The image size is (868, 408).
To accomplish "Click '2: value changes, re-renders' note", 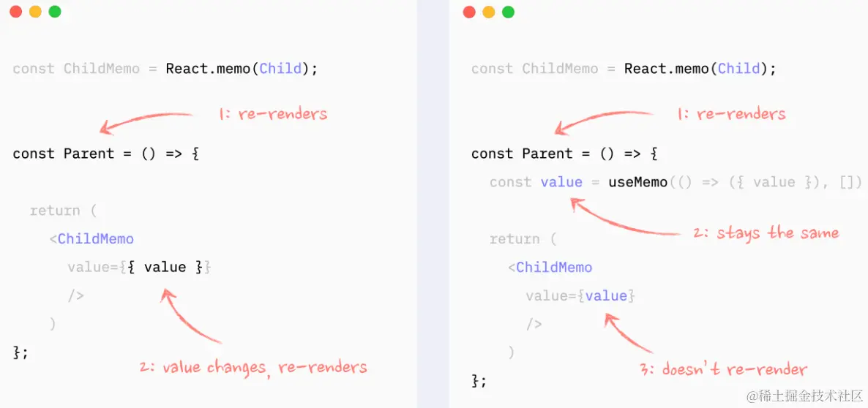I will coord(253,367).
